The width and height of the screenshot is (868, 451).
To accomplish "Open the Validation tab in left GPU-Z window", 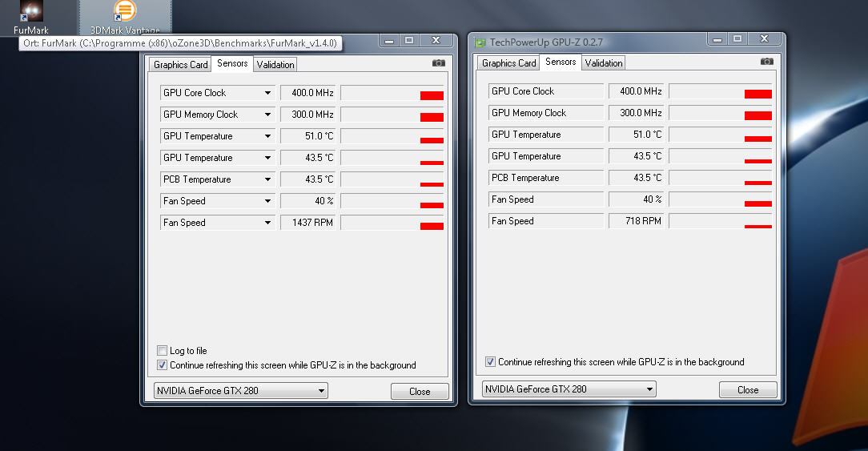I will tap(275, 64).
